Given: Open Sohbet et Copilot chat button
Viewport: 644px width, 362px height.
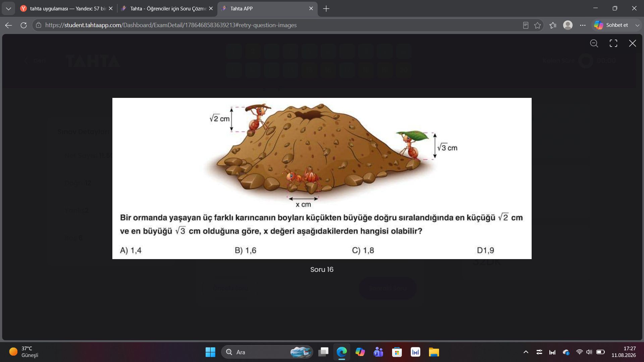Looking at the screenshot, I should (x=611, y=25).
